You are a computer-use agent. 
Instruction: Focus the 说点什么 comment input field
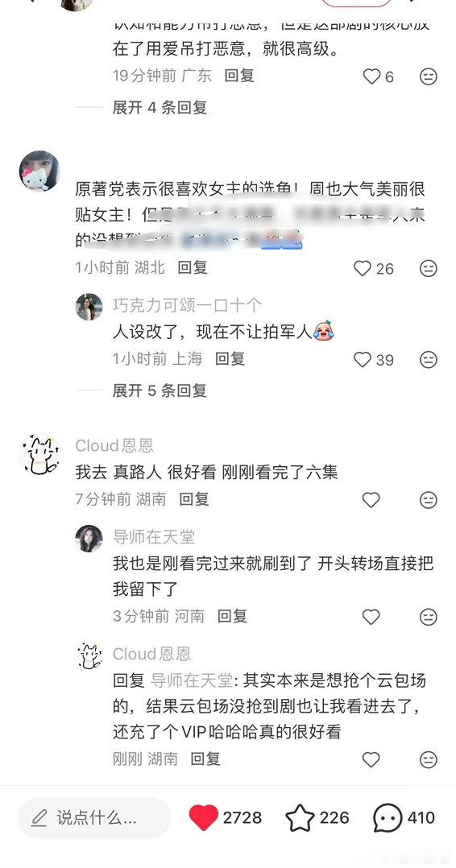[94, 817]
